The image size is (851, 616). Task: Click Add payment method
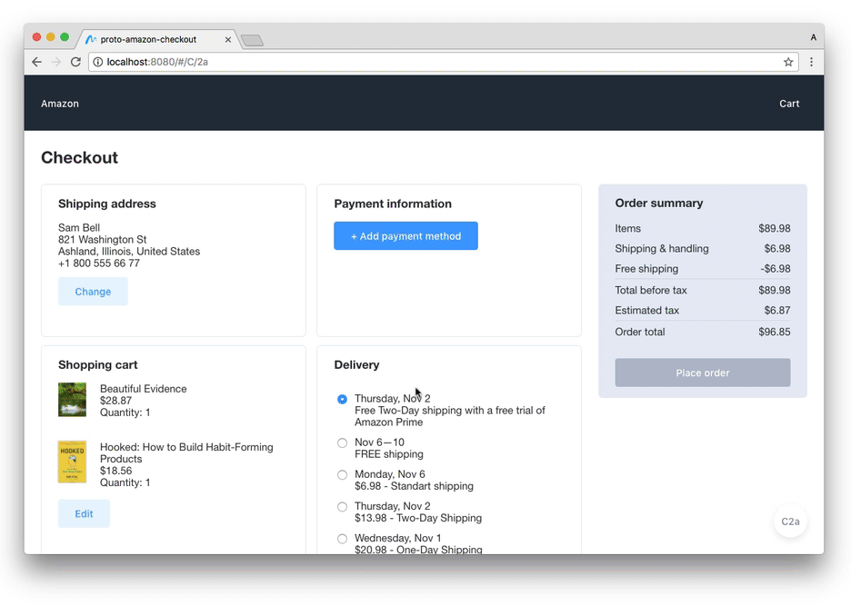405,235
